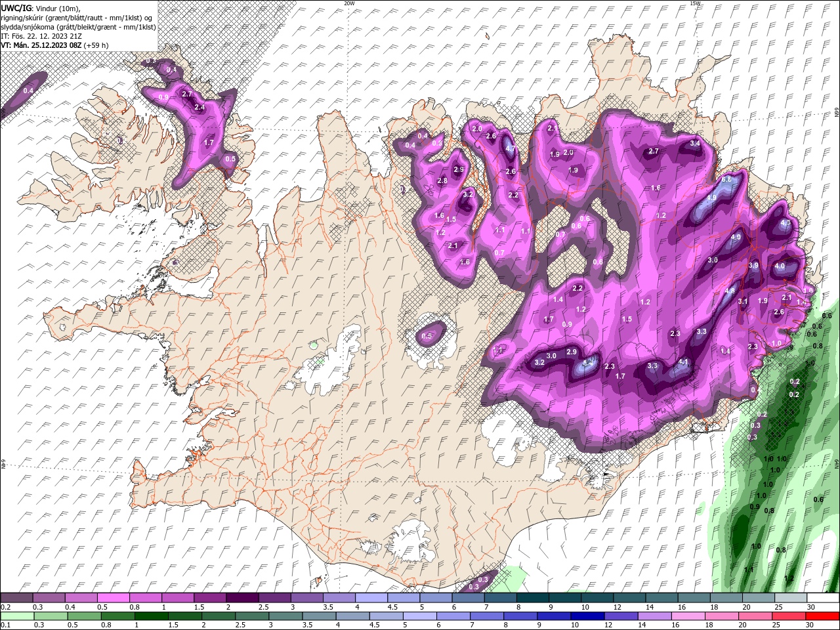Select the pale green 0.1–0.3 swatch, bottom legend row
Image resolution: width=840 pixels, height=630 pixels.
[16, 616]
